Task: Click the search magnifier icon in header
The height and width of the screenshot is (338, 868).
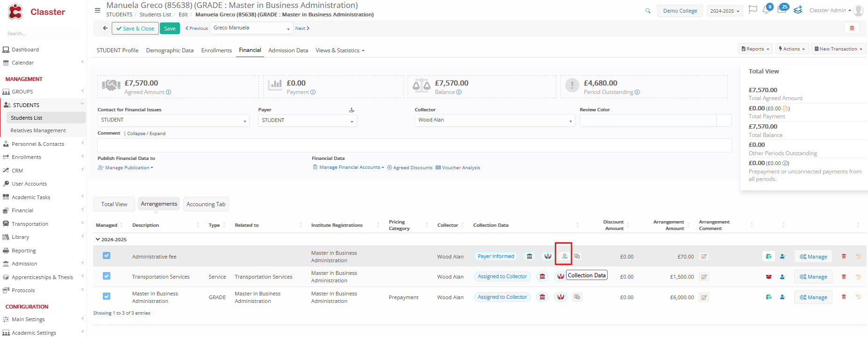Action: tap(648, 11)
